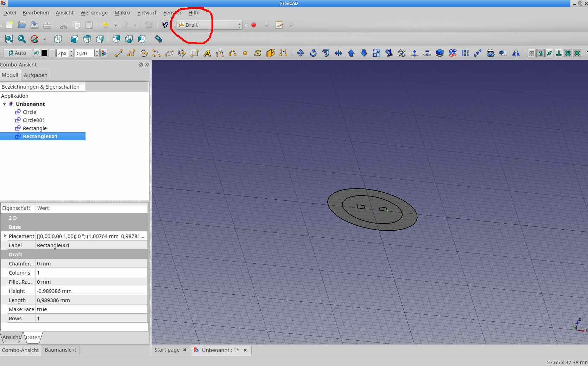Activate the Scale tool
The height and width of the screenshot is (366, 588).
coord(377,53)
